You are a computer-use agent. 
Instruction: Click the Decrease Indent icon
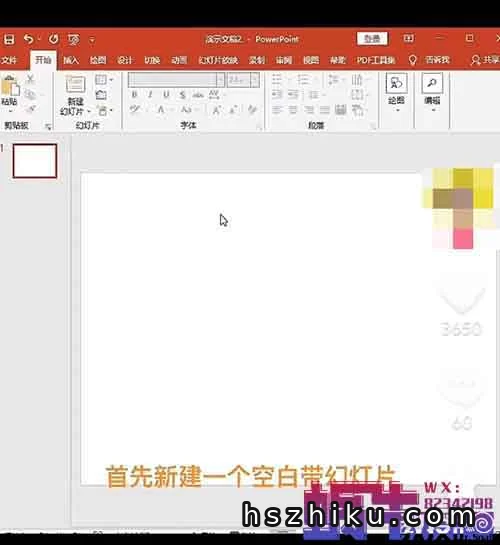click(277, 94)
